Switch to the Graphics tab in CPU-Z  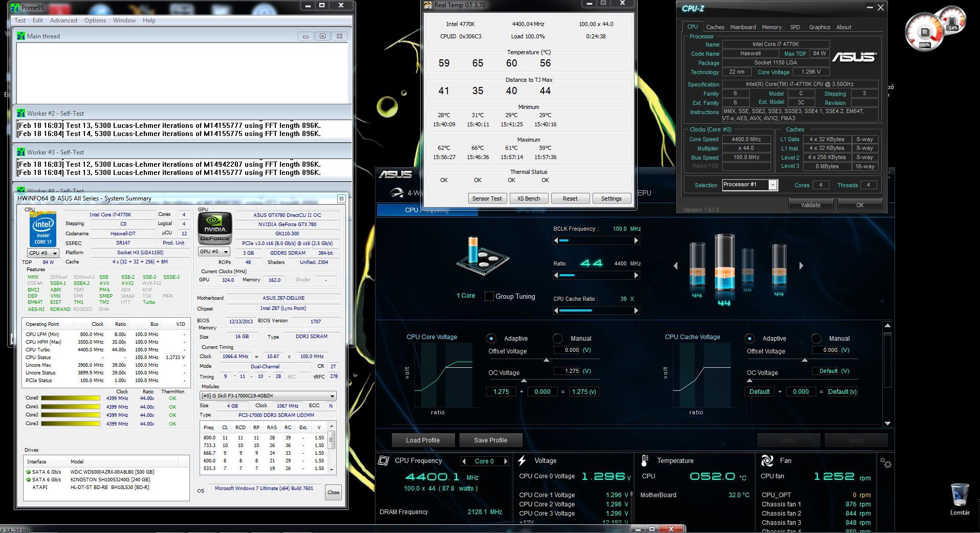point(819,27)
